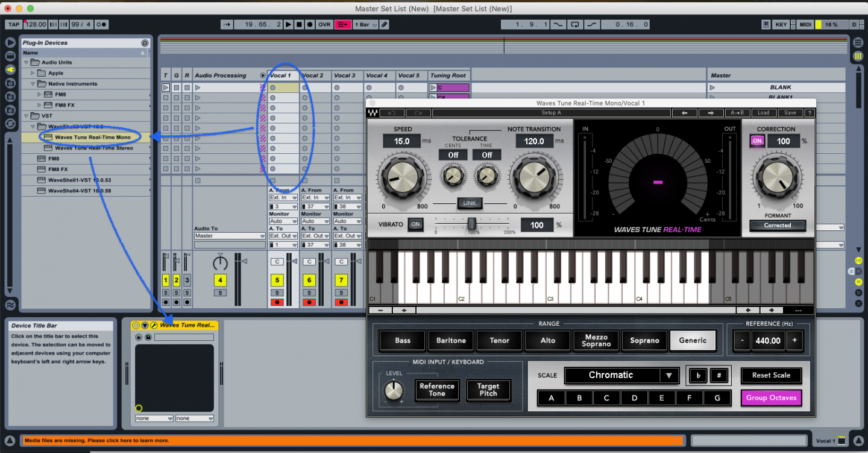868x453 pixels.
Task: Toggle track activator 6 for Vocal 2
Action: point(309,280)
